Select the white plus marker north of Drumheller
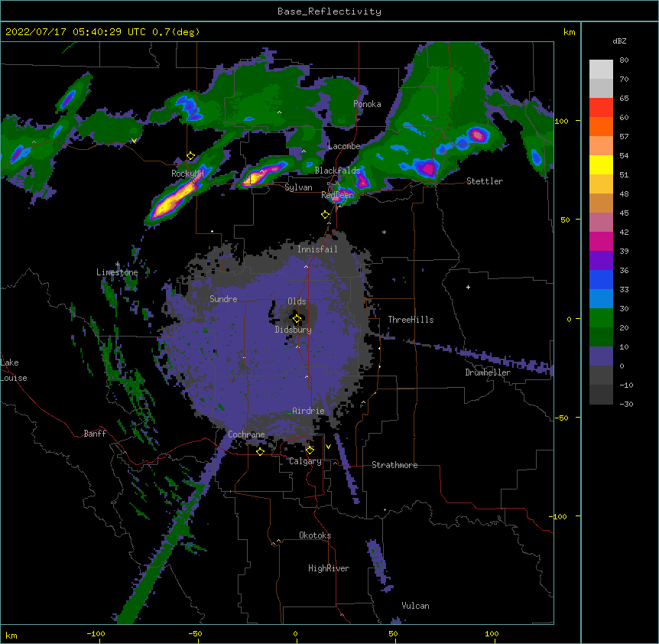659x644 pixels. pyautogui.click(x=468, y=287)
